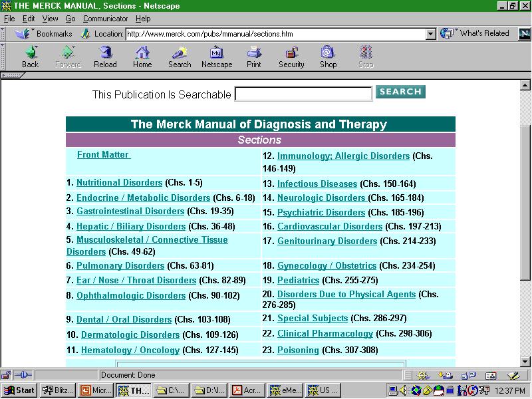Viewport: 532px width, 399px height.
Task: Open the File menu
Action: coord(9,19)
